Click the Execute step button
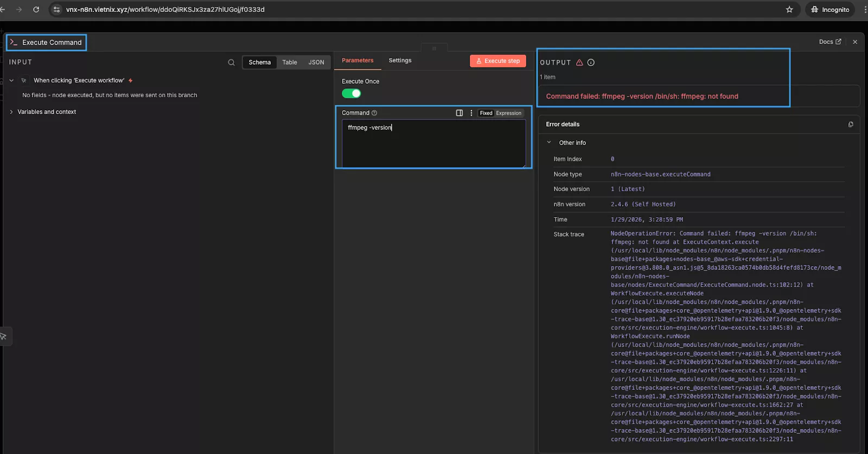The image size is (868, 454). pos(497,61)
